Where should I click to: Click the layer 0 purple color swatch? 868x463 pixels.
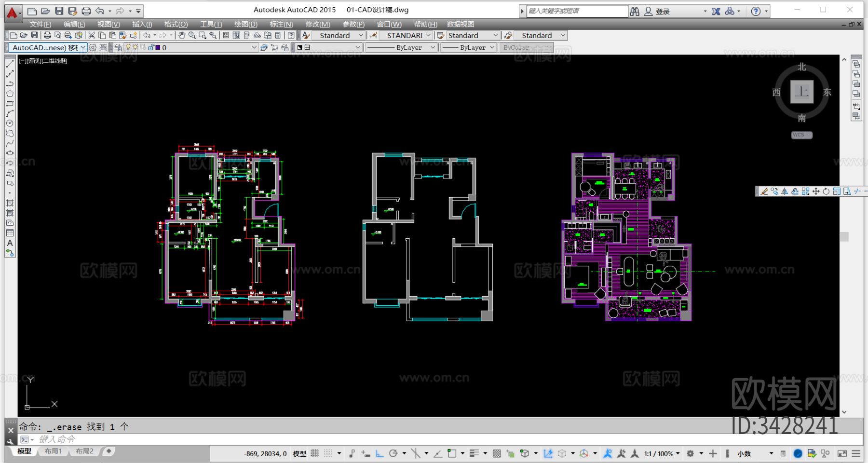[158, 48]
